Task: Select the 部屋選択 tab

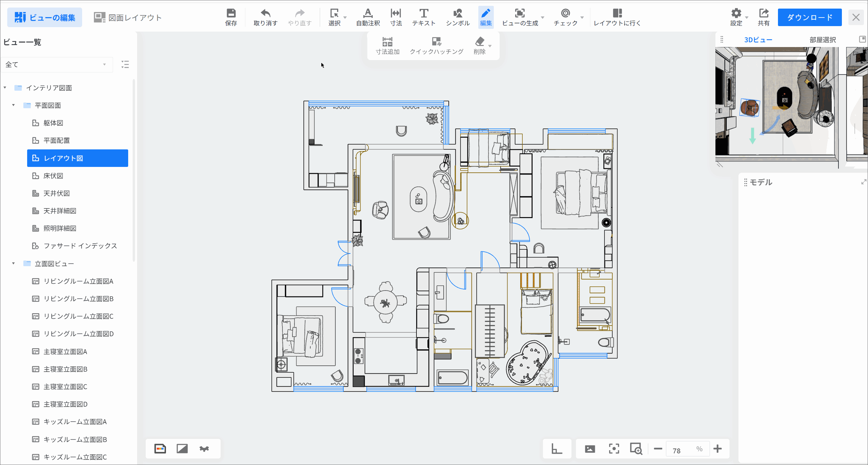Action: point(823,39)
